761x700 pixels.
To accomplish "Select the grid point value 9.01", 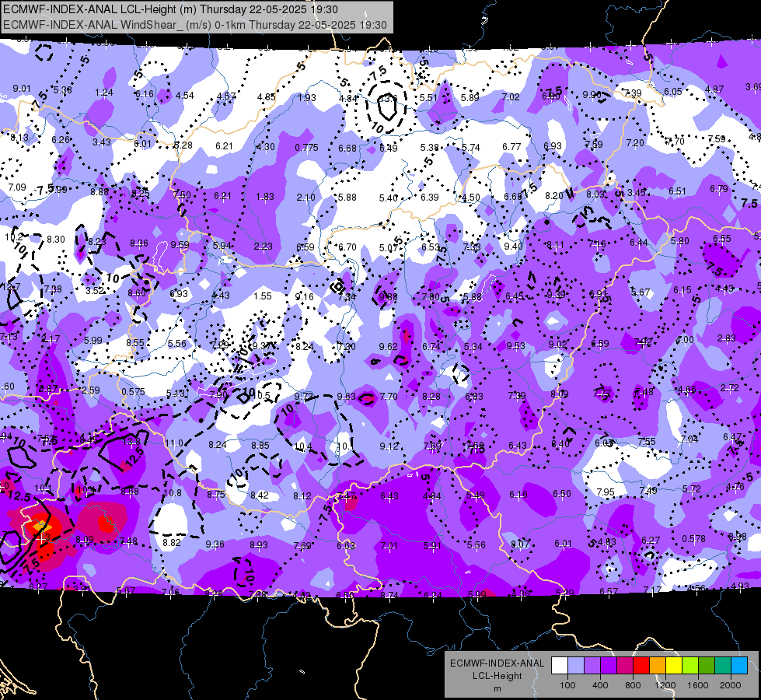I will [22, 89].
